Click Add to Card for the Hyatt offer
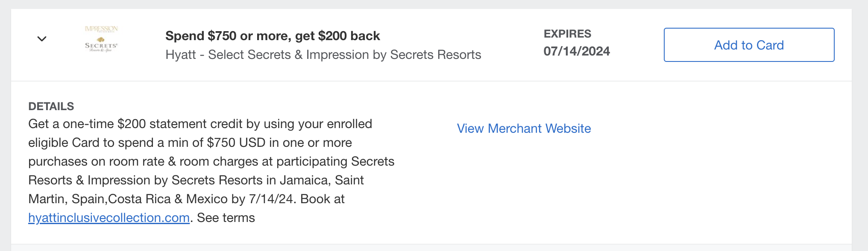 [x=748, y=45]
